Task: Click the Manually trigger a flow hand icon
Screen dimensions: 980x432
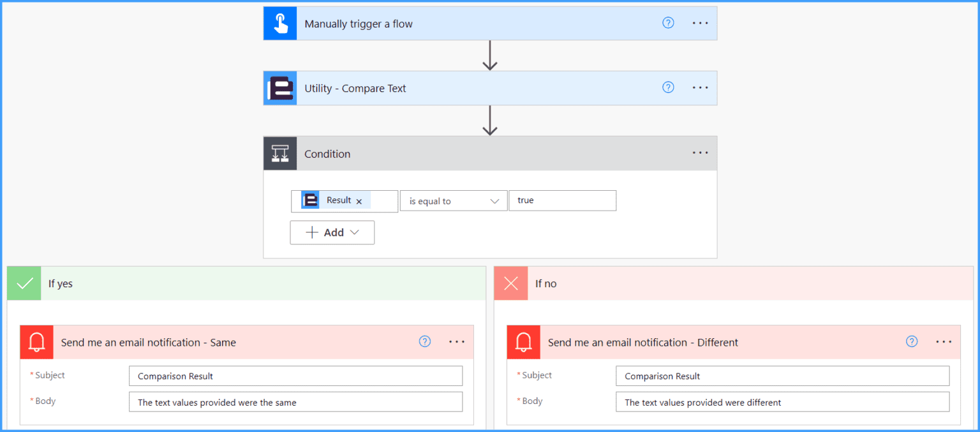Action: (x=279, y=23)
